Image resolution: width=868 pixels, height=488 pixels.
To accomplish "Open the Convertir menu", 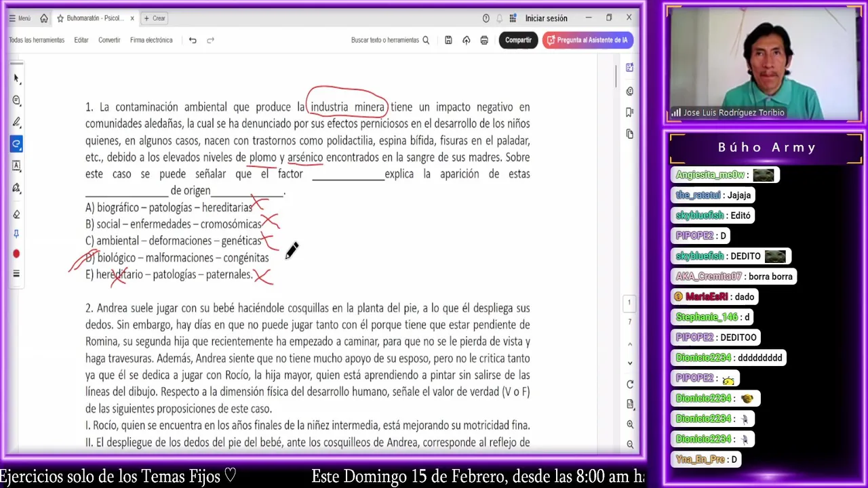I will point(109,40).
